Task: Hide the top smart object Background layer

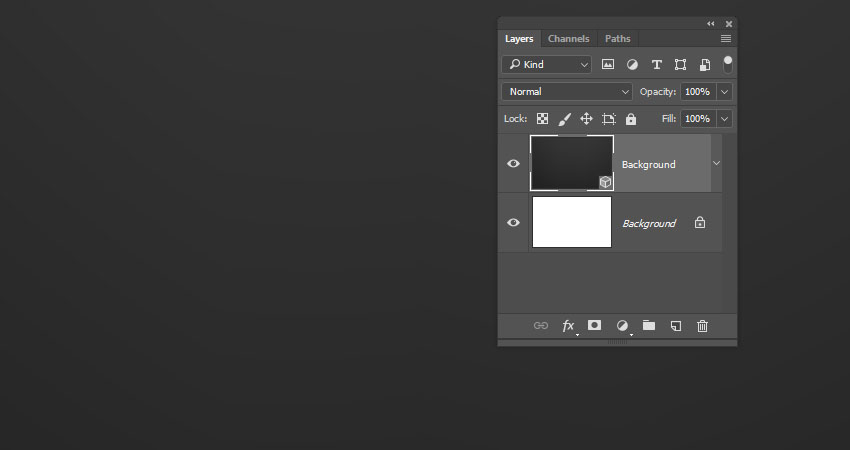Action: click(x=513, y=163)
